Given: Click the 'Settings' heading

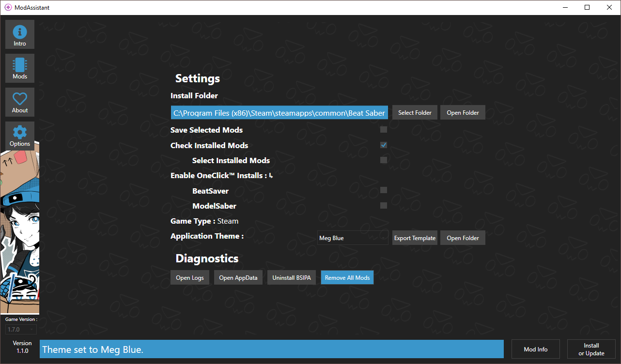Looking at the screenshot, I should coord(198,78).
